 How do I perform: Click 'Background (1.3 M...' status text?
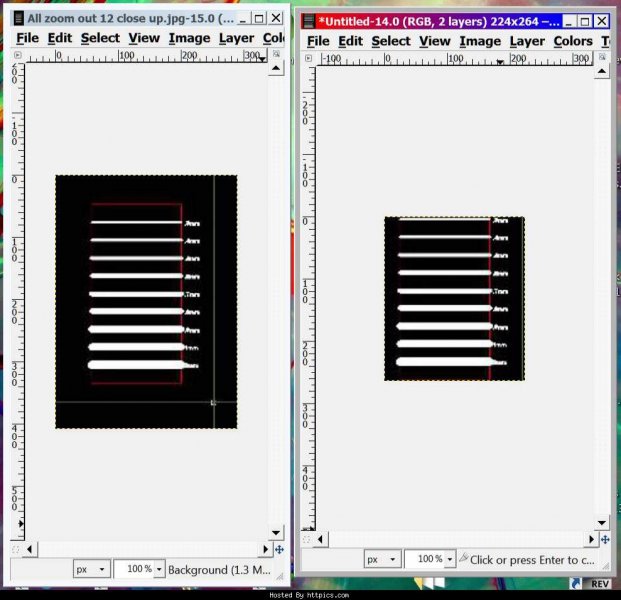coord(219,570)
